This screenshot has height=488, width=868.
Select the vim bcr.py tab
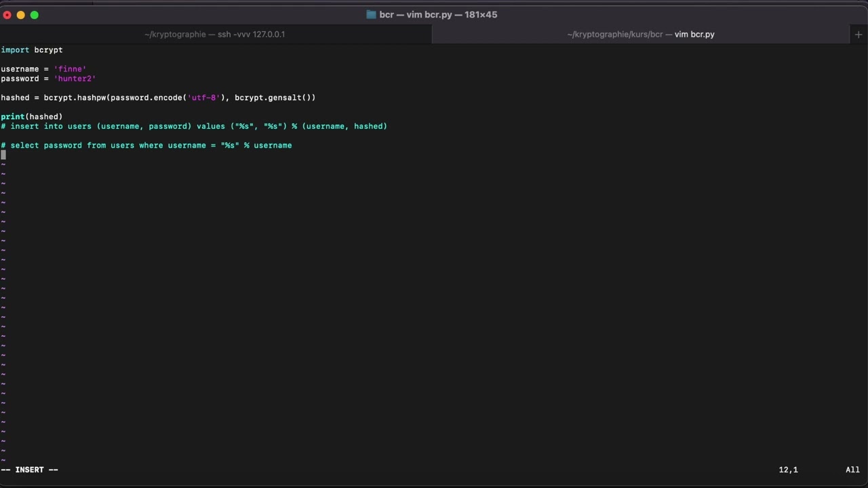(x=641, y=34)
